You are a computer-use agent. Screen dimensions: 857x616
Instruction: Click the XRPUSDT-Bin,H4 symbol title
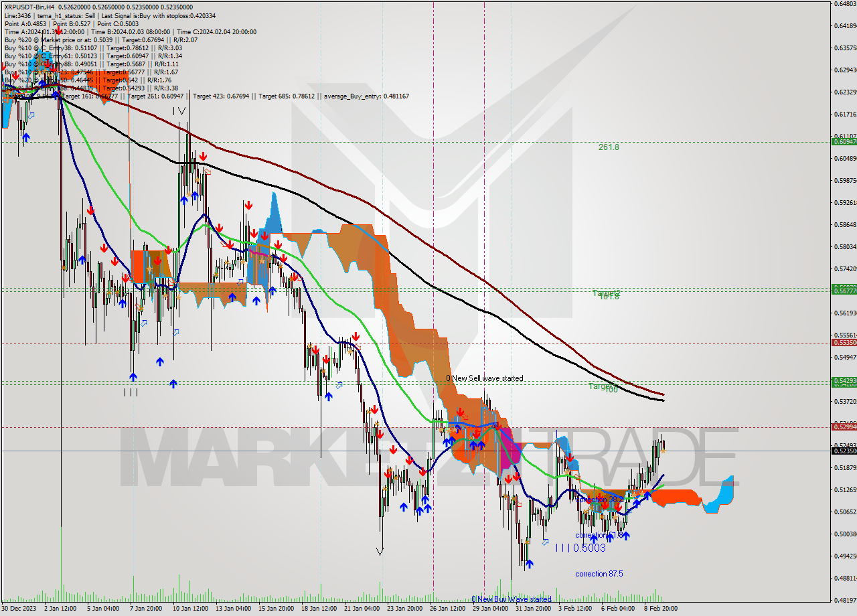click(29, 7)
